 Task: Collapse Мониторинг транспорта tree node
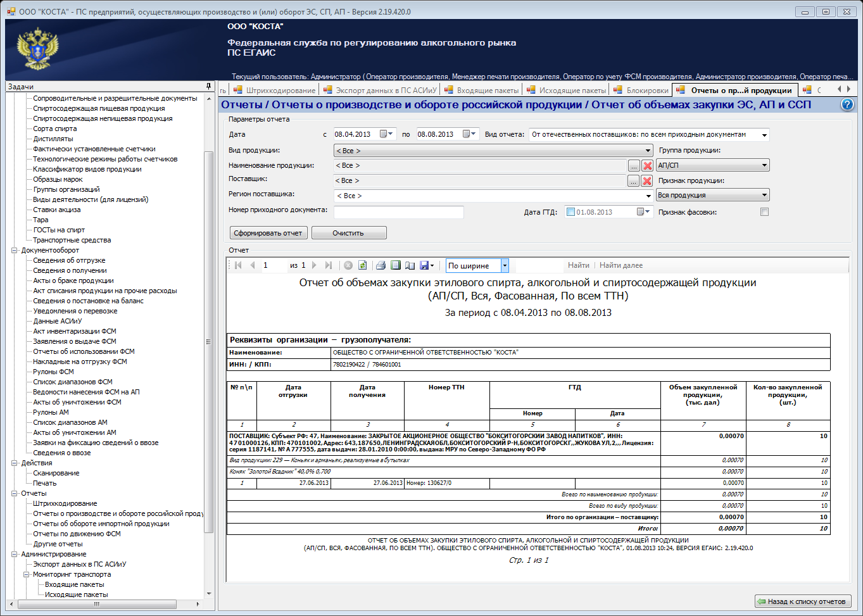(x=27, y=574)
